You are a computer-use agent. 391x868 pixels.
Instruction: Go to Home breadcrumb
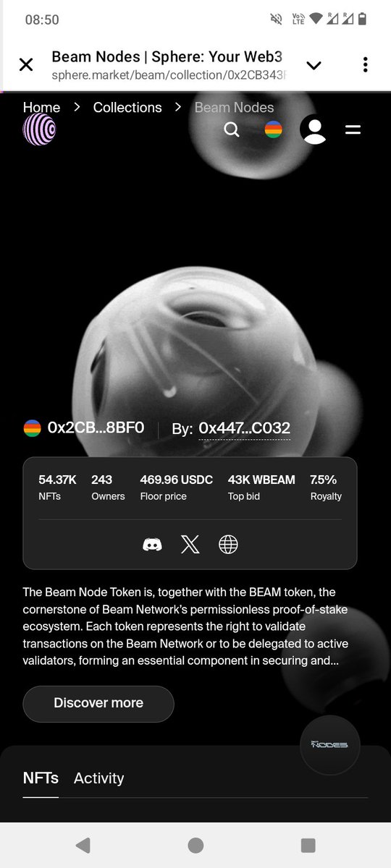pyautogui.click(x=41, y=107)
